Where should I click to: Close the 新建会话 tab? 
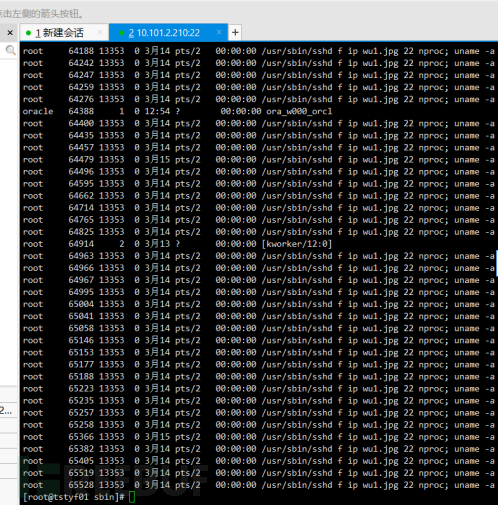point(100,32)
